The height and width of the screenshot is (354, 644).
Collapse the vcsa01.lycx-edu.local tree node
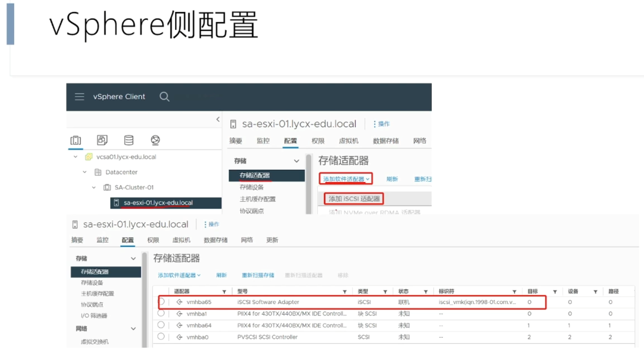[x=76, y=157]
